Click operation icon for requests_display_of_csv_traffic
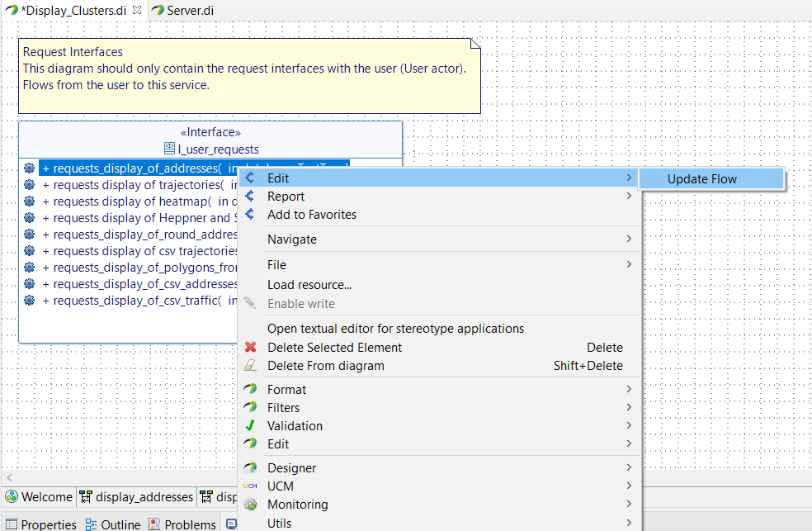The height and width of the screenshot is (531, 812). pos(30,300)
